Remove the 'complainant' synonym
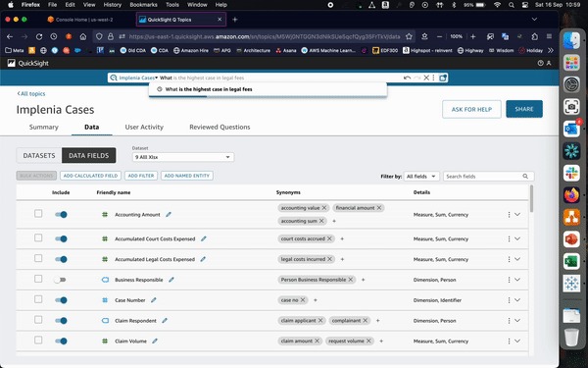This screenshot has height=368, width=588. [x=366, y=321]
